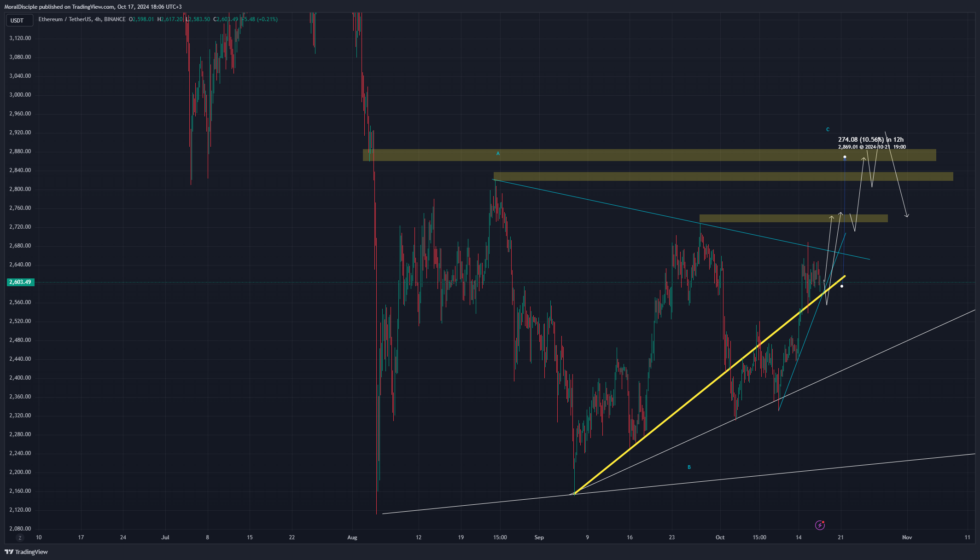Click the 2,880.00 price axis label
Viewport: 980px width, 560px height.
[20, 151]
